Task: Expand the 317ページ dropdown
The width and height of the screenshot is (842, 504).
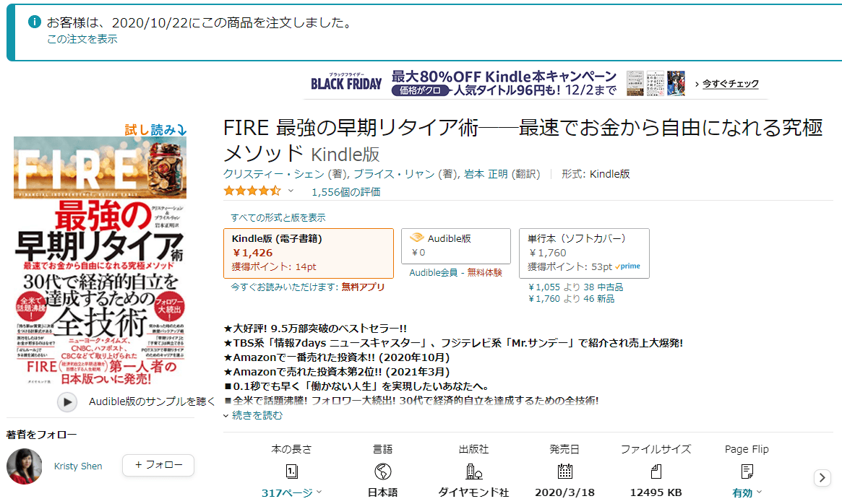Action: pos(291,492)
